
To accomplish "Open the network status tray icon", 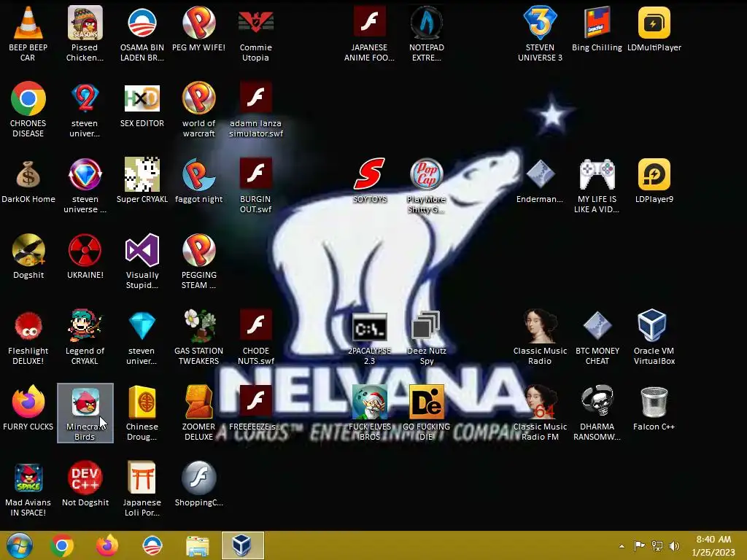I will click(x=657, y=546).
